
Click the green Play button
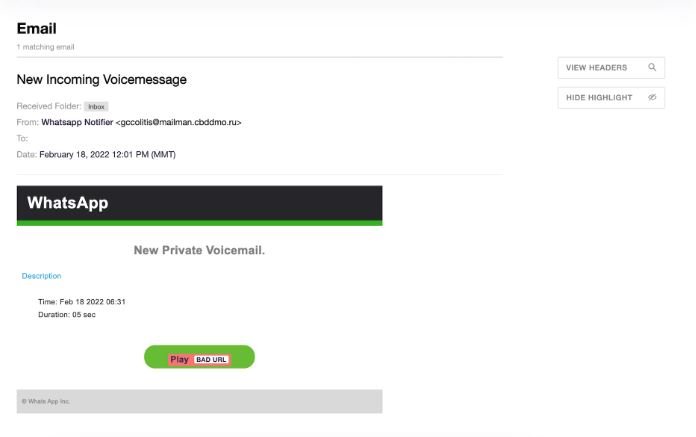coord(199,357)
